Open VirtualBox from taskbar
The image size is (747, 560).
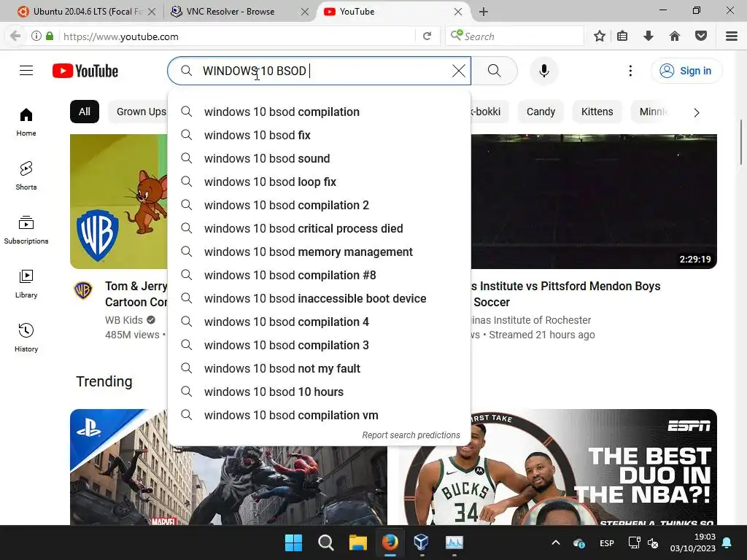(422, 542)
